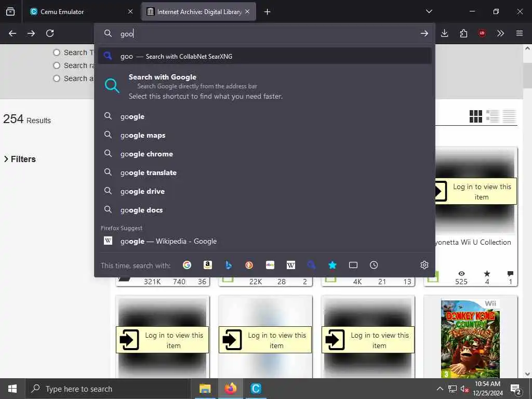This screenshot has width=532, height=399.
Task: Open the google Wikipedia Firefox Suggest result
Action: [x=264, y=241]
